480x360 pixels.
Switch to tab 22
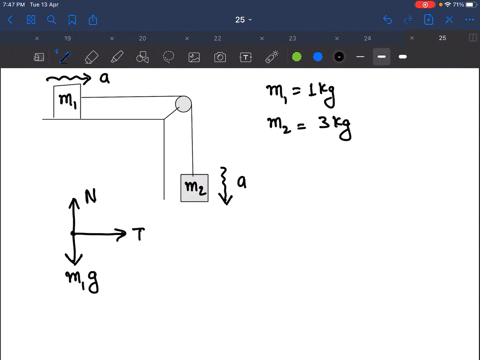[218, 38]
